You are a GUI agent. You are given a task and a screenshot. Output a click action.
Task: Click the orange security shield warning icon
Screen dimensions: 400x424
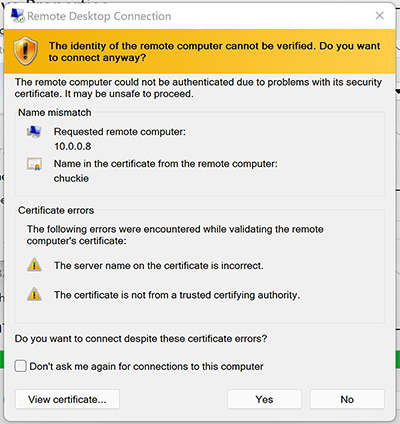(x=25, y=51)
